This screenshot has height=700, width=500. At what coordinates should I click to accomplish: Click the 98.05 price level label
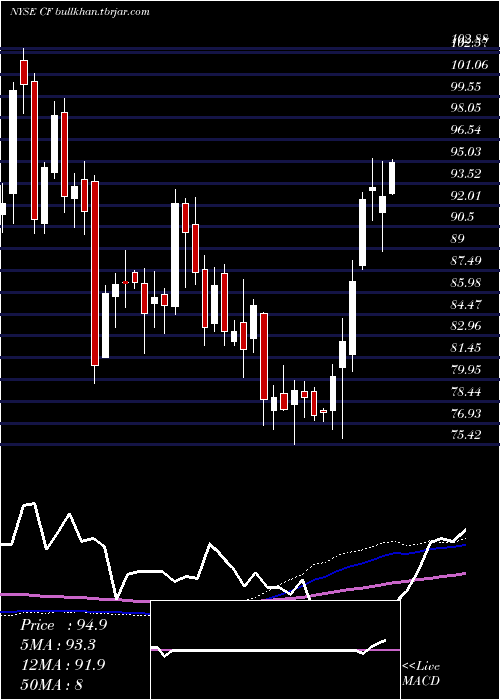(466, 108)
